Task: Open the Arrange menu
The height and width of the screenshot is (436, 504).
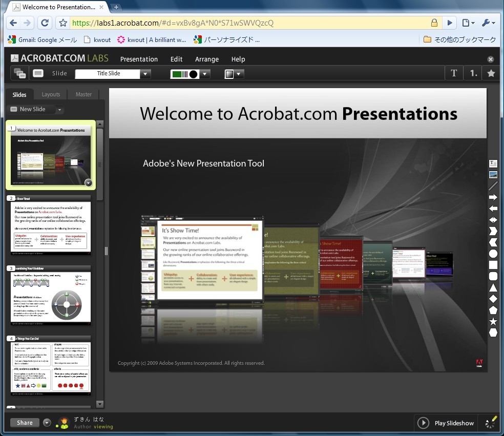Action: [x=207, y=59]
